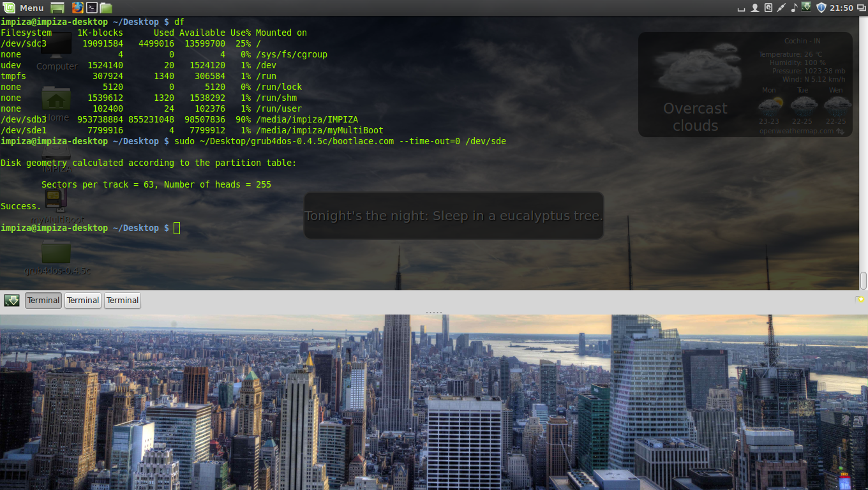Open the network connection tray icon
This screenshot has height=490, width=868.
(x=781, y=8)
